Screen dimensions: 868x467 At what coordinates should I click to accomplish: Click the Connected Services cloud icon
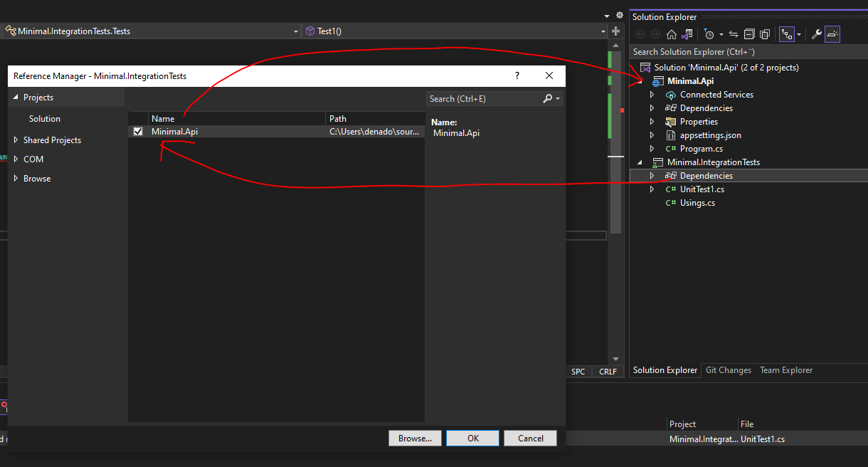point(670,95)
